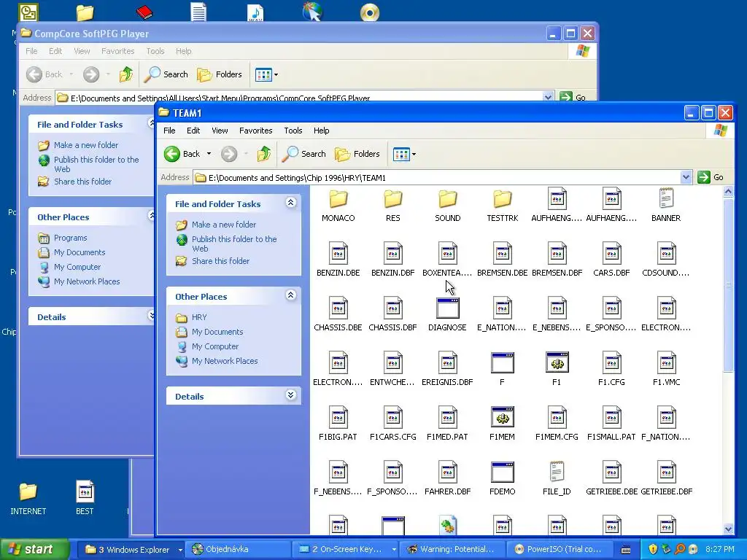The image size is (747, 560).
Task: Select the F1BIG.PAT file
Action: click(338, 424)
